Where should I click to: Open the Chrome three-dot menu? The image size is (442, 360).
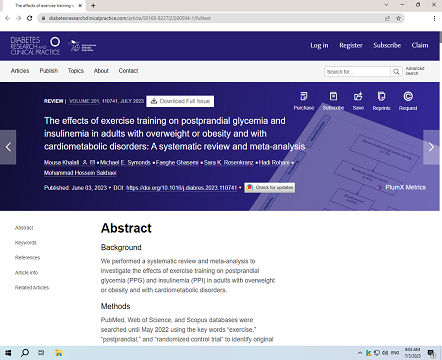pos(434,18)
